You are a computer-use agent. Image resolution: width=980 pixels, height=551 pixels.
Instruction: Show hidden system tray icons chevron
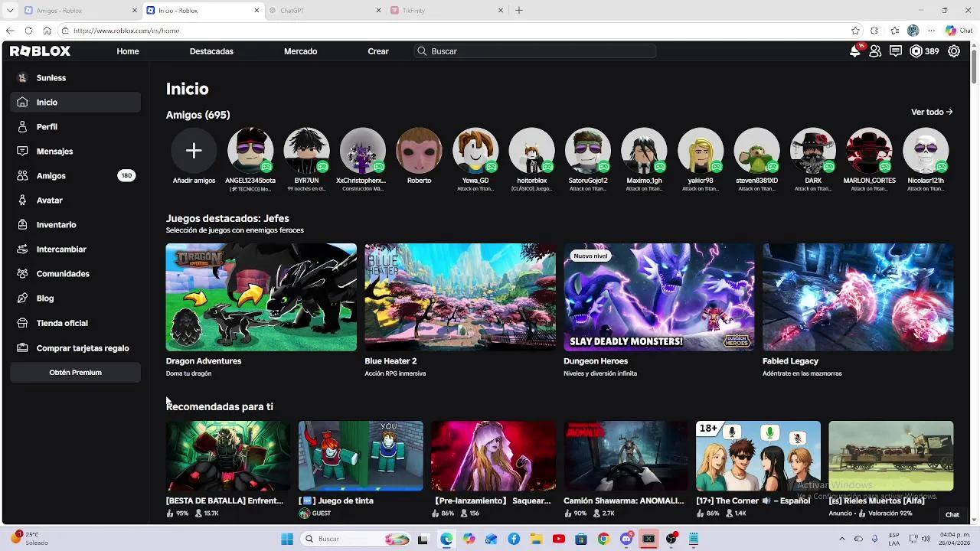coord(842,539)
